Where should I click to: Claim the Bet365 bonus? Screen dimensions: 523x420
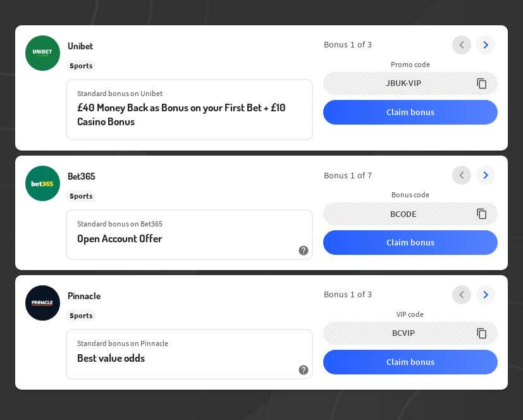pyautogui.click(x=410, y=242)
